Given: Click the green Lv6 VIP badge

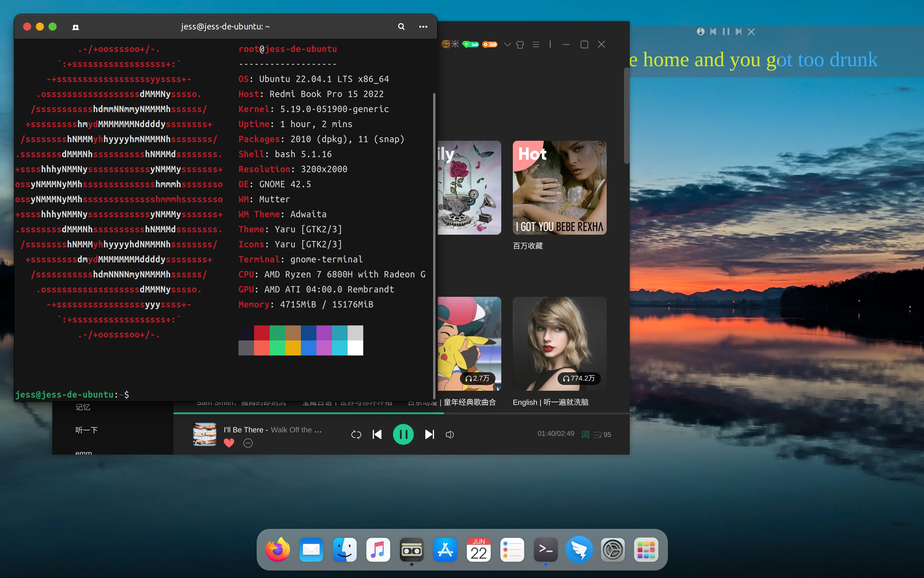Looking at the screenshot, I should [x=470, y=44].
